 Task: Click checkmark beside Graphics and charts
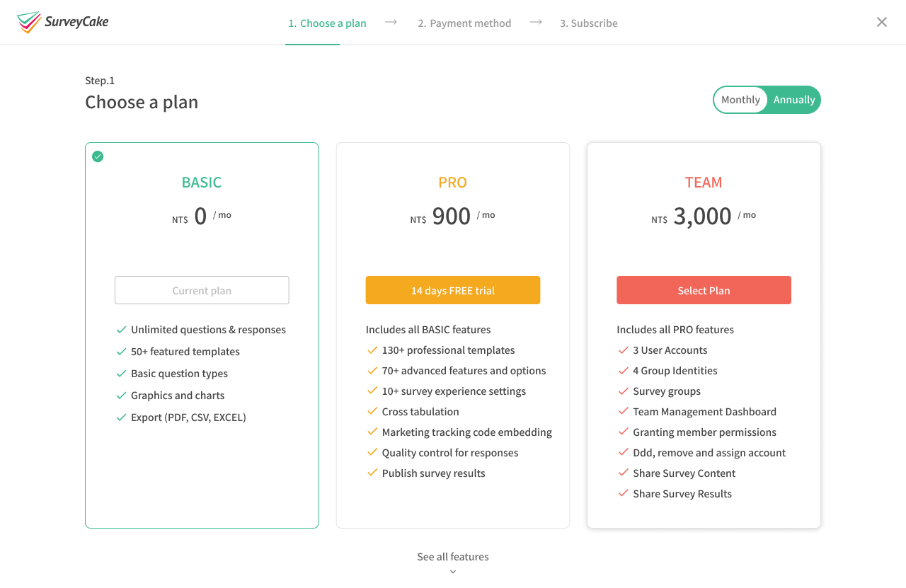pos(122,396)
